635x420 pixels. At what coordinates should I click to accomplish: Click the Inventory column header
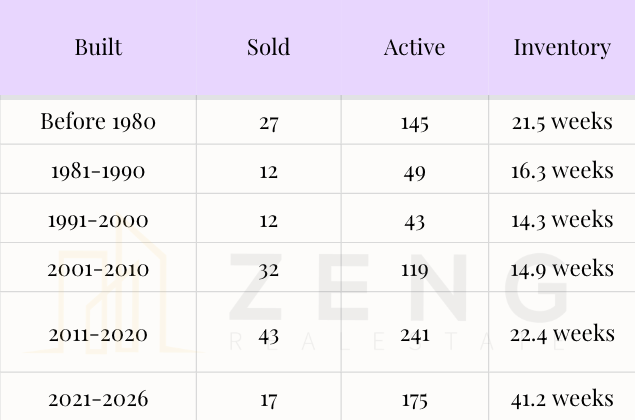pos(562,48)
